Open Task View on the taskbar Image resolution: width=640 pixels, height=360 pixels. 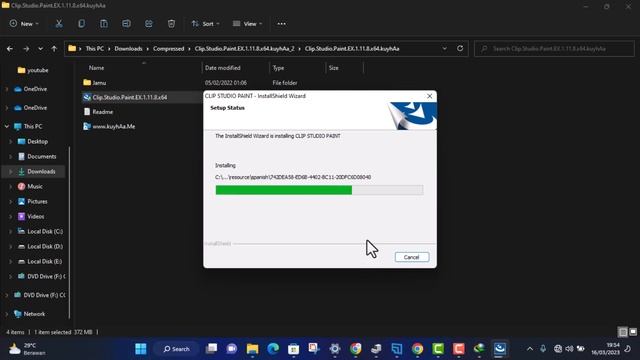click(211, 349)
